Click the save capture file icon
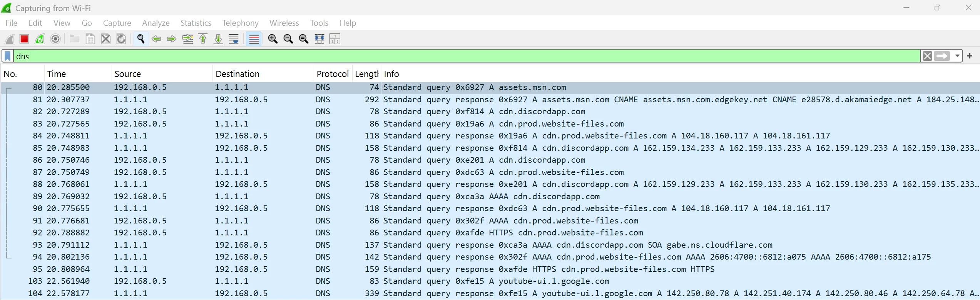The width and height of the screenshot is (980, 300). tap(90, 39)
